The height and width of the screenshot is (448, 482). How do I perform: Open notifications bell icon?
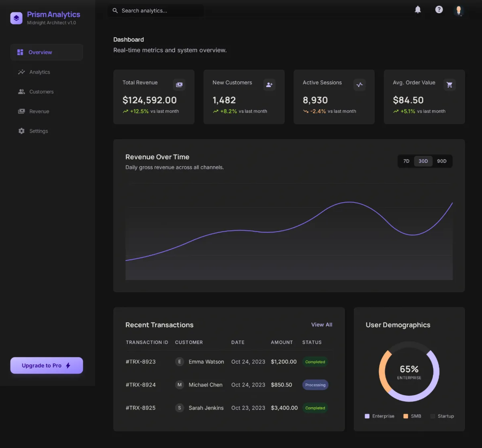pyautogui.click(x=418, y=10)
